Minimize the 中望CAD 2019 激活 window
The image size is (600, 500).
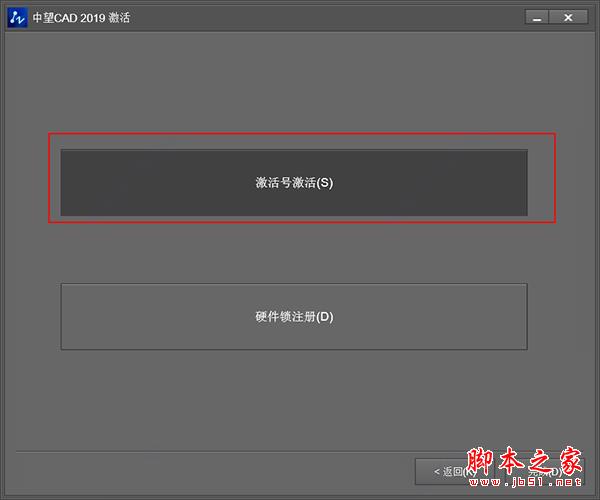click(537, 17)
